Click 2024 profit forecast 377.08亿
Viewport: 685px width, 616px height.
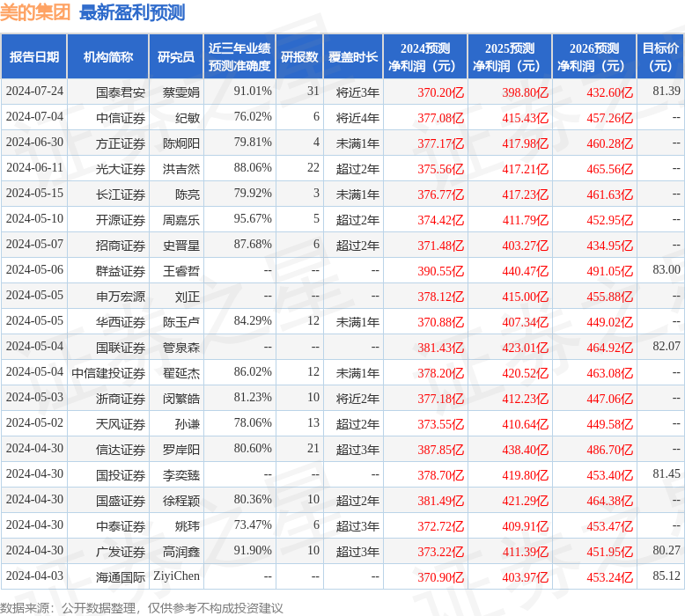[441, 118]
